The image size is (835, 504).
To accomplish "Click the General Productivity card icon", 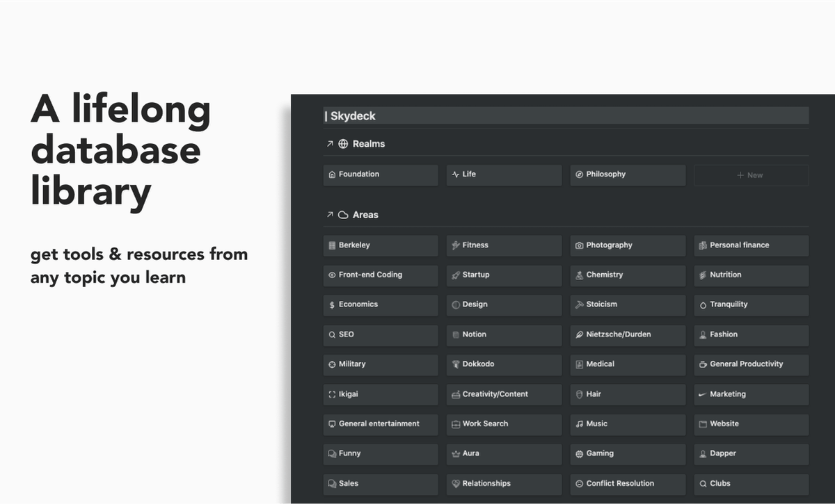I will [x=703, y=364].
